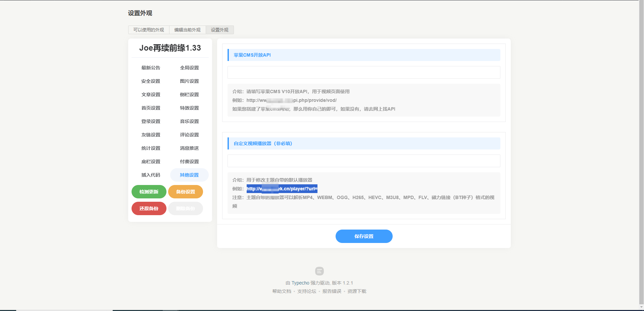Click the api.php/provide/vod example URL text
This screenshot has height=311, width=644.
(291, 100)
